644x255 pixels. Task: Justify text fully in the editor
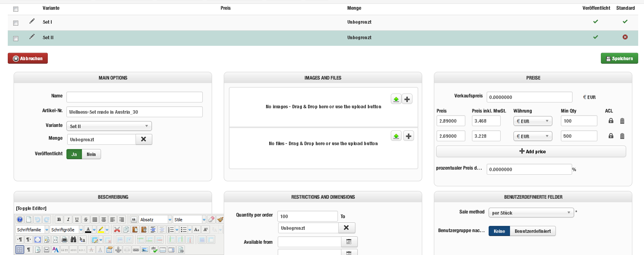pyautogui.click(x=95, y=219)
